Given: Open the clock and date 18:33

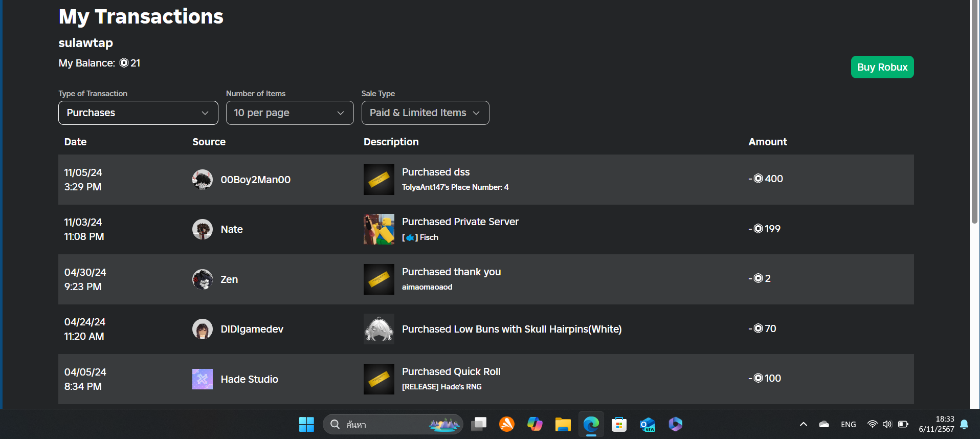Looking at the screenshot, I should [x=936, y=424].
